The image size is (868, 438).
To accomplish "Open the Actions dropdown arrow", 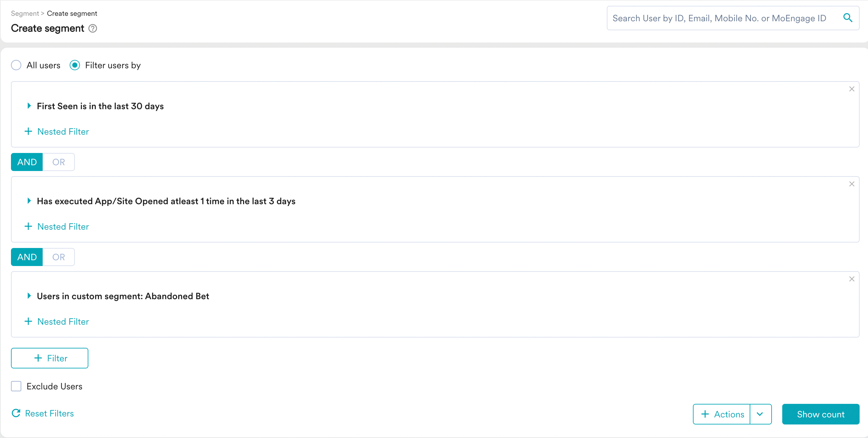I will (x=760, y=414).
